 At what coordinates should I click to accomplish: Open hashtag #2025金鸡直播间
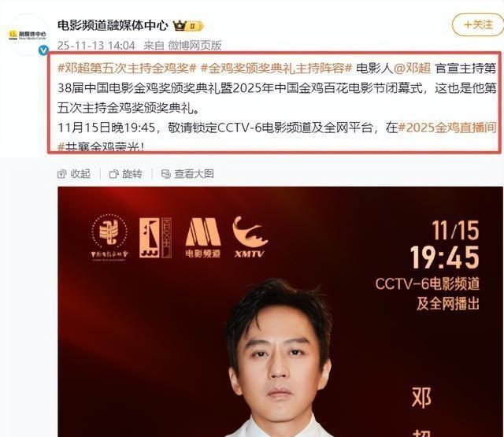[x=447, y=128]
